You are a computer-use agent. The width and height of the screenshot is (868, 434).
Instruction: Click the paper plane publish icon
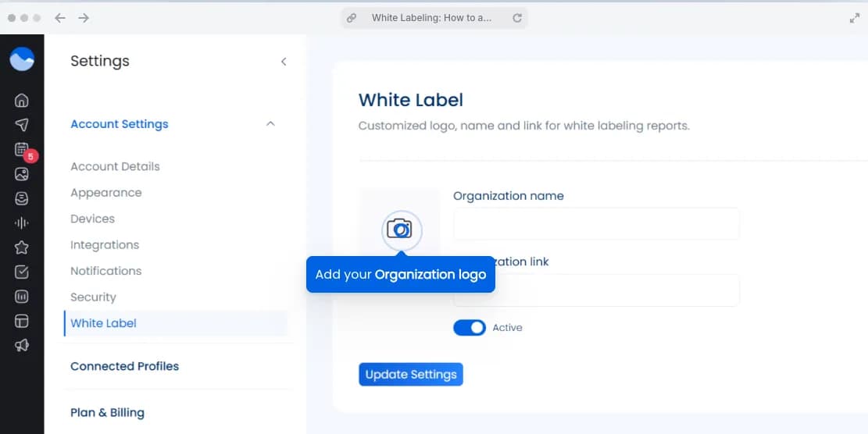[22, 125]
